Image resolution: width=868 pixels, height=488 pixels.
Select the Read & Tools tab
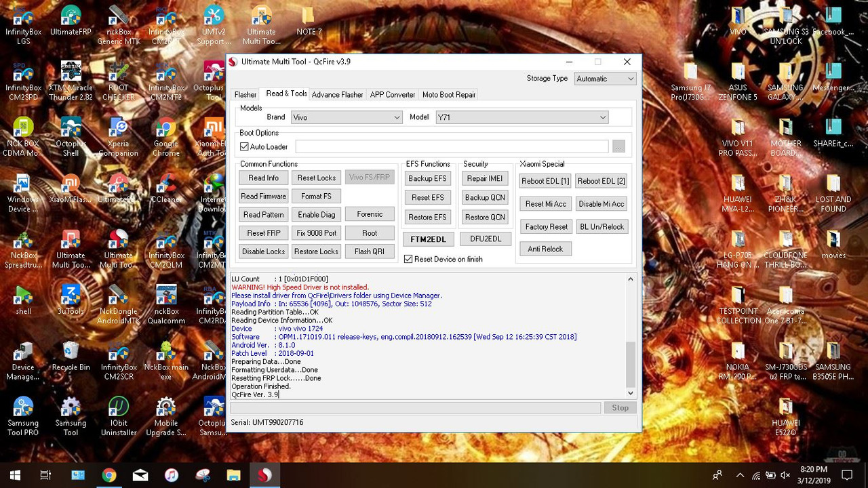(286, 94)
